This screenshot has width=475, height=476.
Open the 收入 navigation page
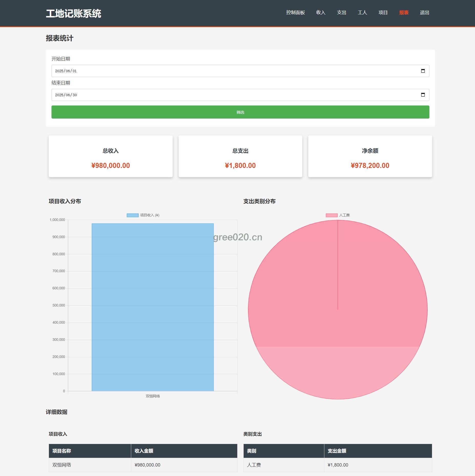click(321, 13)
